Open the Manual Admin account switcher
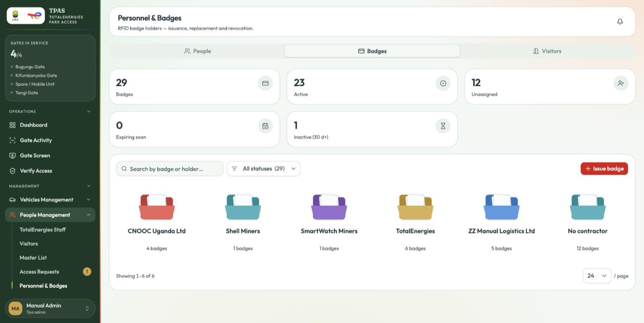 point(50,308)
